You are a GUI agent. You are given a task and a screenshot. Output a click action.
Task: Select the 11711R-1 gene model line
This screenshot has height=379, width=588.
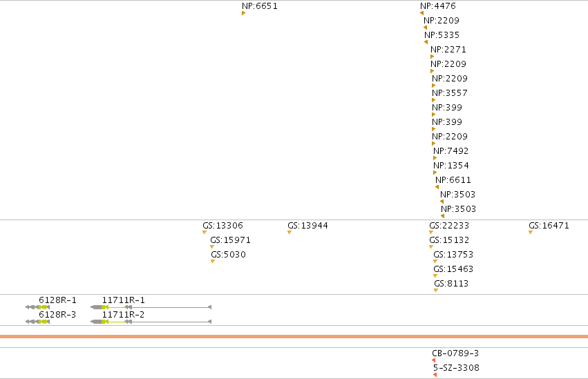(151, 307)
